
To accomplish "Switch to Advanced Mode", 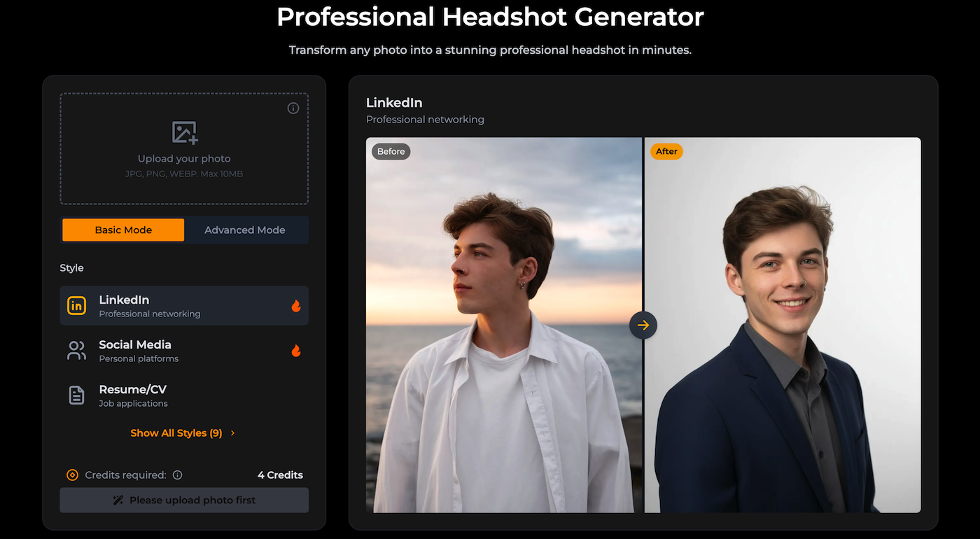I will [245, 230].
